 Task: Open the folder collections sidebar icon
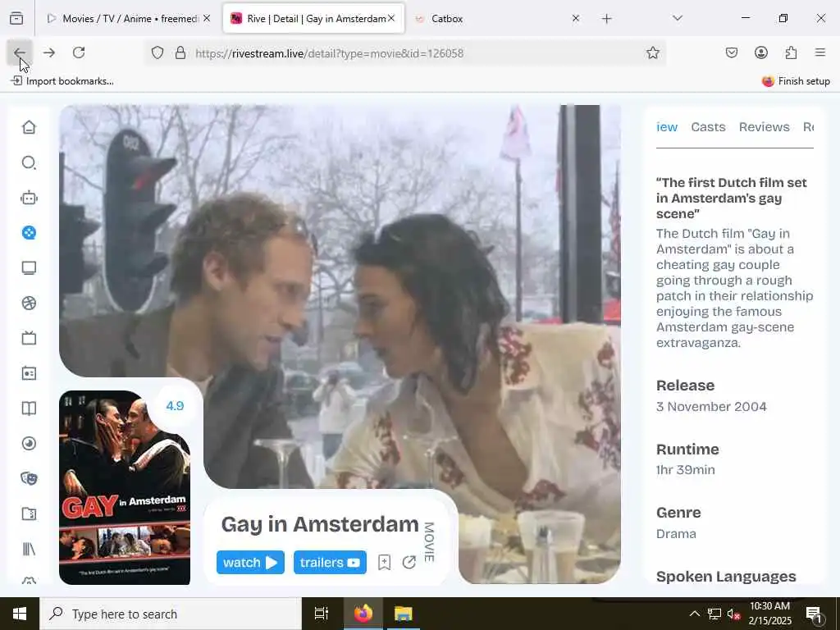29,514
